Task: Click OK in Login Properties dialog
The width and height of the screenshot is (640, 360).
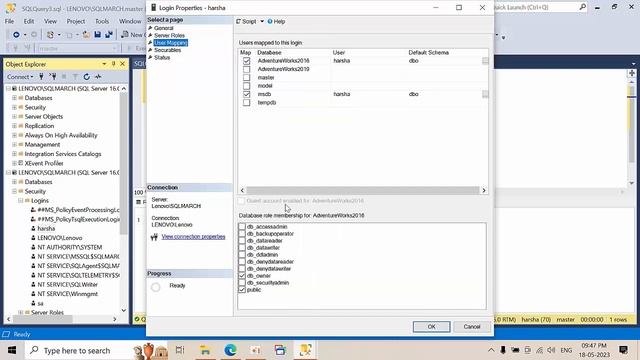Action: [431, 327]
